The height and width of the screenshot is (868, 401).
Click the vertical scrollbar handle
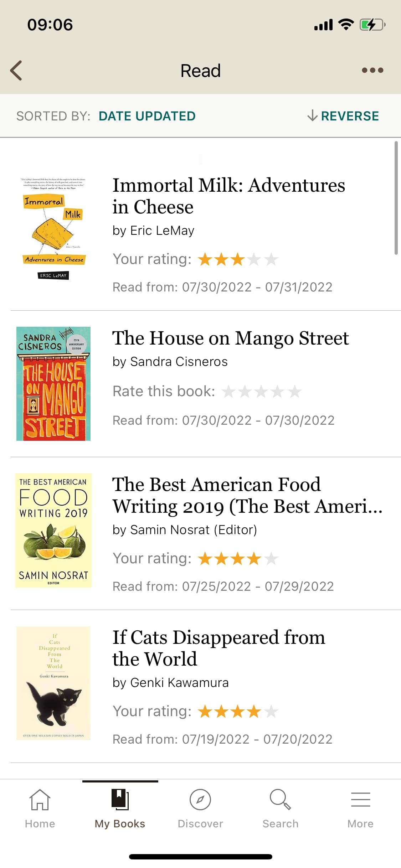pyautogui.click(x=396, y=198)
